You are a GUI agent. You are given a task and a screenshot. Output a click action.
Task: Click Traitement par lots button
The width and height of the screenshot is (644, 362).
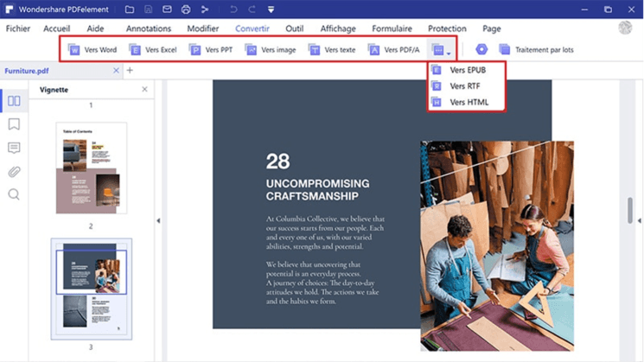pos(536,50)
